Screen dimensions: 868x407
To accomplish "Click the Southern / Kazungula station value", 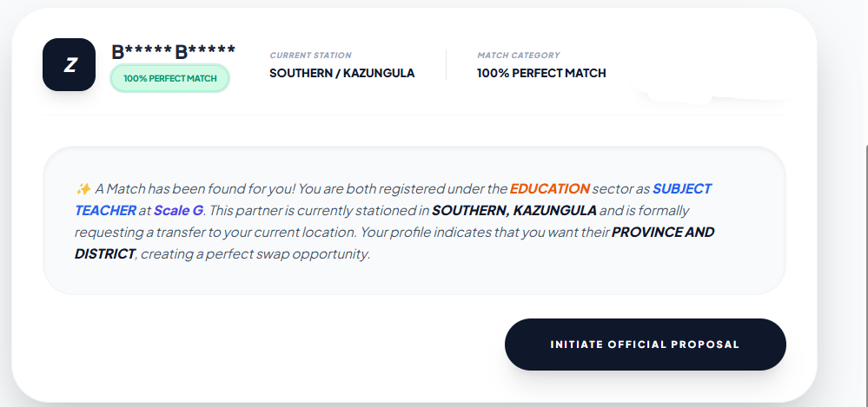I will point(341,73).
